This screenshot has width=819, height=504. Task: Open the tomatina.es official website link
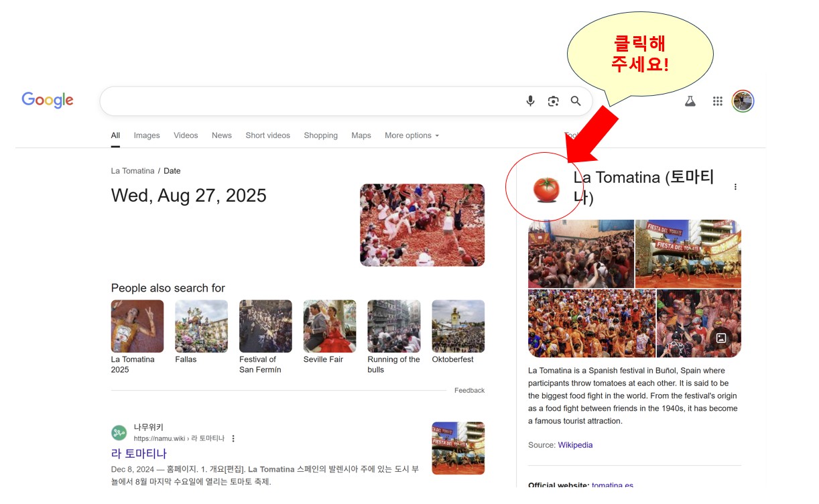[613, 485]
